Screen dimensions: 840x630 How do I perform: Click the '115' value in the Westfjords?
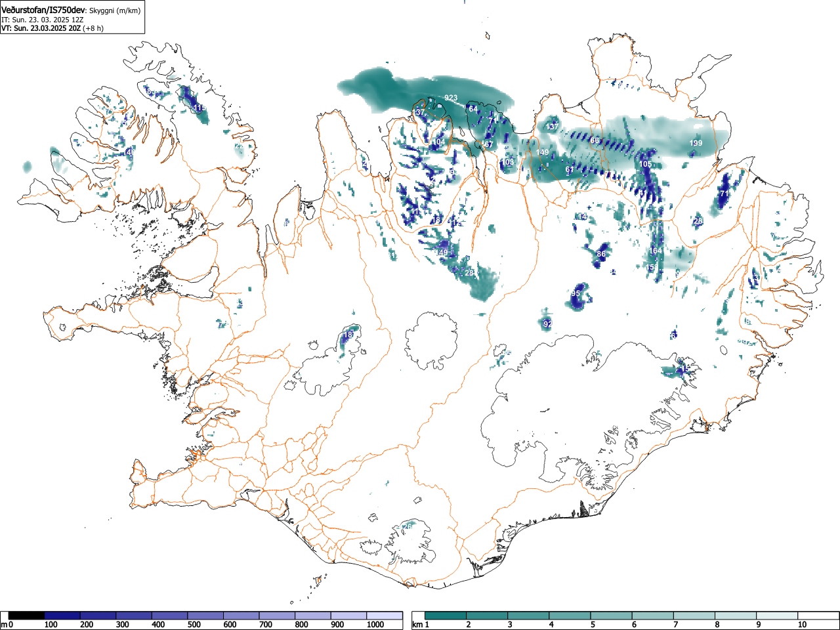pyautogui.click(x=199, y=108)
